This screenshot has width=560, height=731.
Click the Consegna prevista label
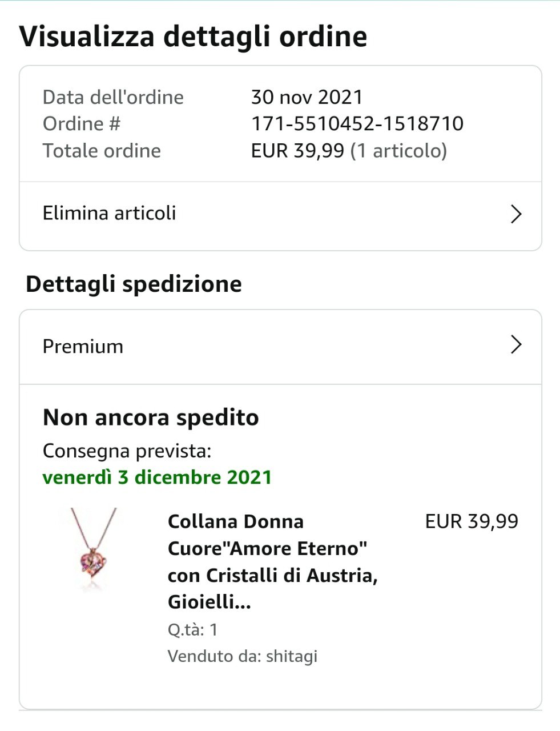[127, 451]
